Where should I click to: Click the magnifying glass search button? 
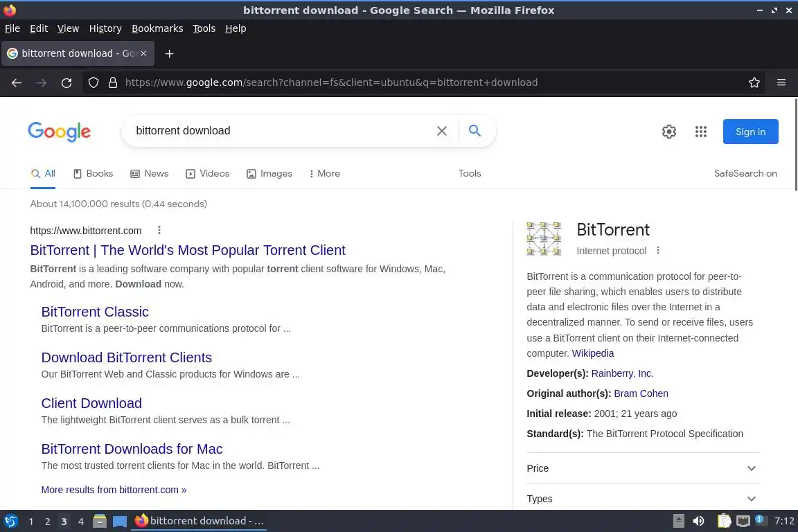pyautogui.click(x=475, y=131)
